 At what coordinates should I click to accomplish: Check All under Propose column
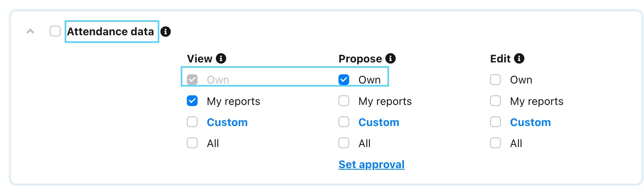click(x=344, y=143)
